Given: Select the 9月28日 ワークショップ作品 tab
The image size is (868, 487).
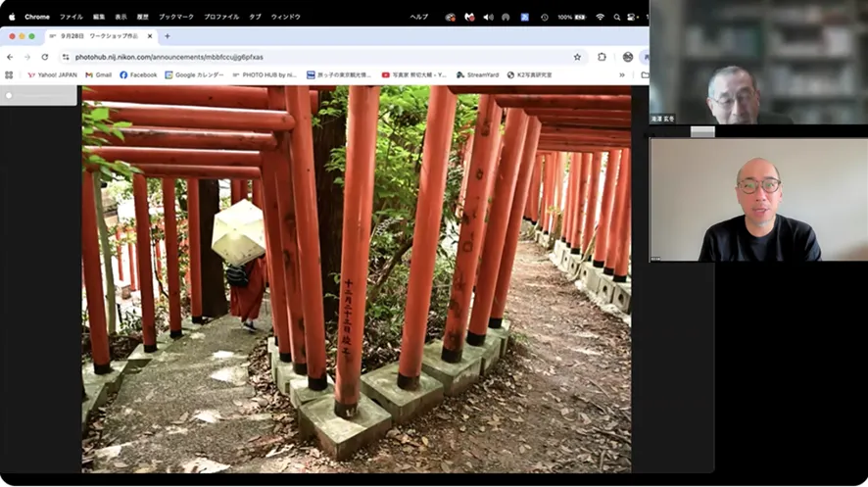Looking at the screenshot, I should pos(98,36).
